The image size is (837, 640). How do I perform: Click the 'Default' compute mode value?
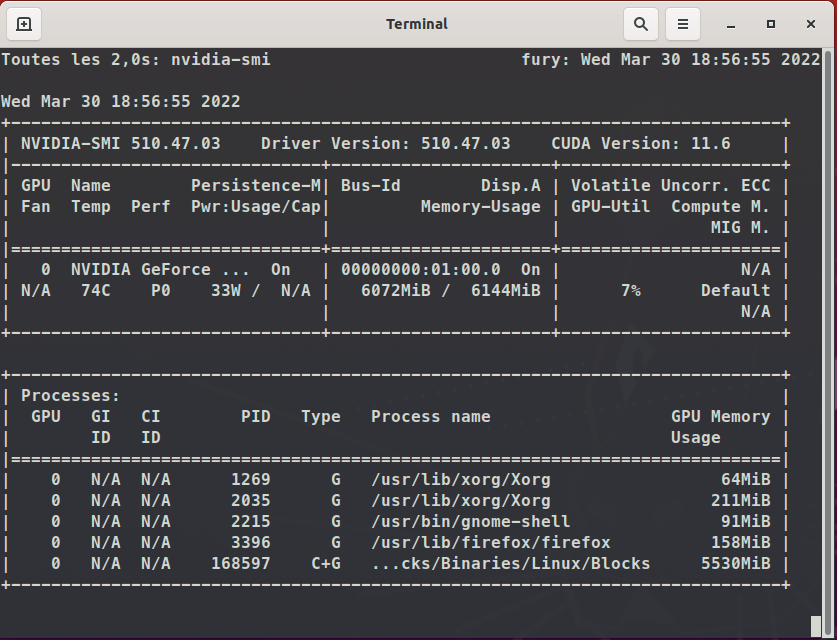coord(736,290)
